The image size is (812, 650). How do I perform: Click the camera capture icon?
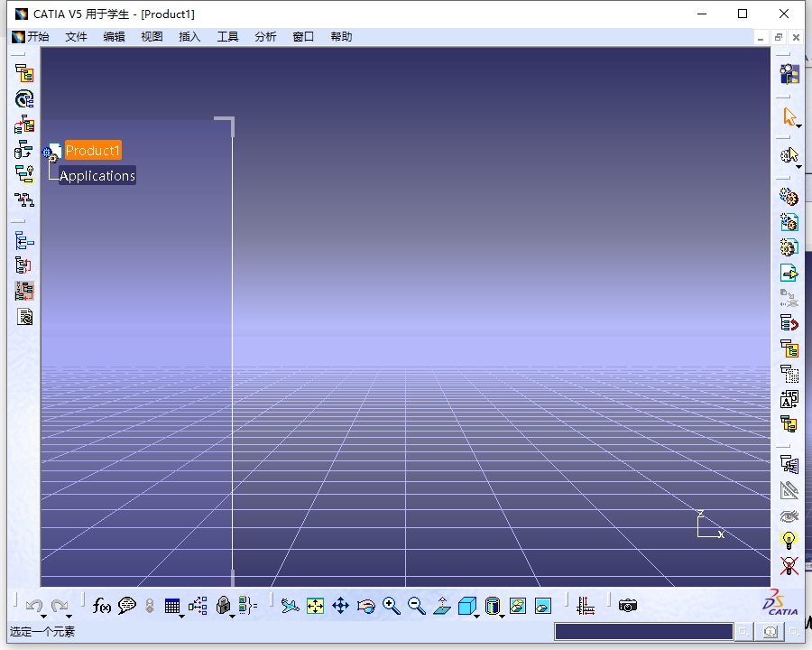point(628,605)
